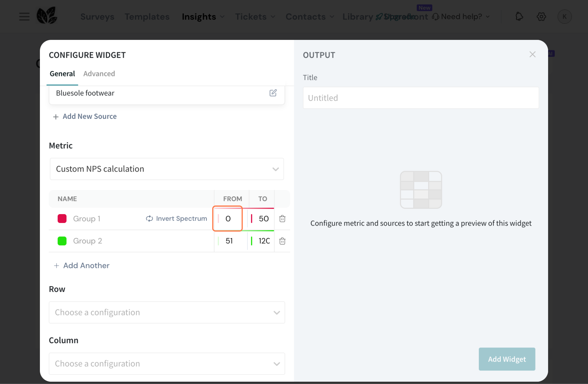Open the Column configuration dropdown

[167, 364]
